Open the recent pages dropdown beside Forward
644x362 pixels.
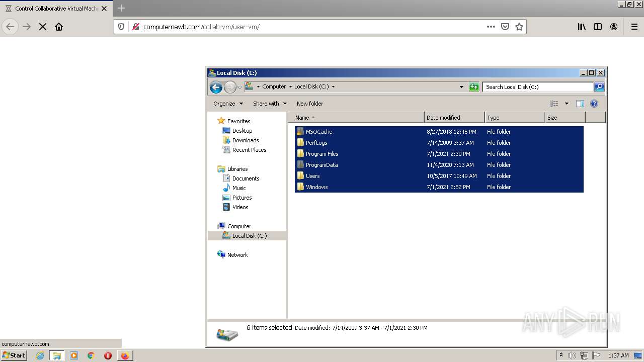(x=239, y=87)
